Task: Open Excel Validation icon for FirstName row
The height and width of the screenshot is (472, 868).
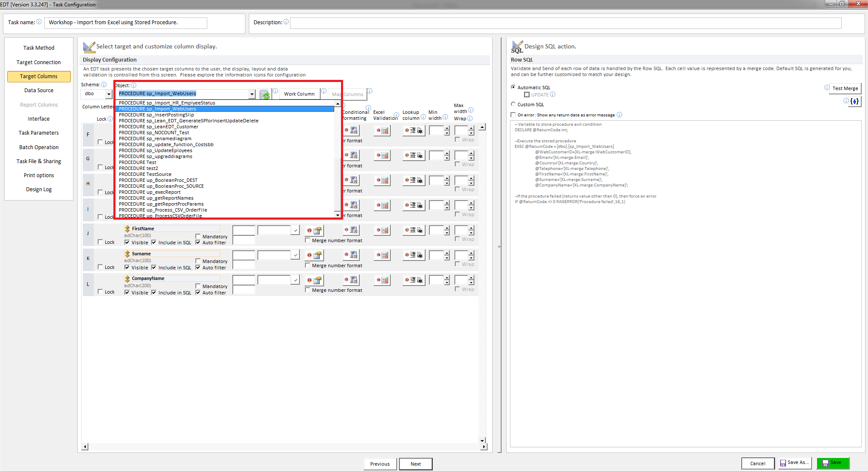Action: [382, 230]
